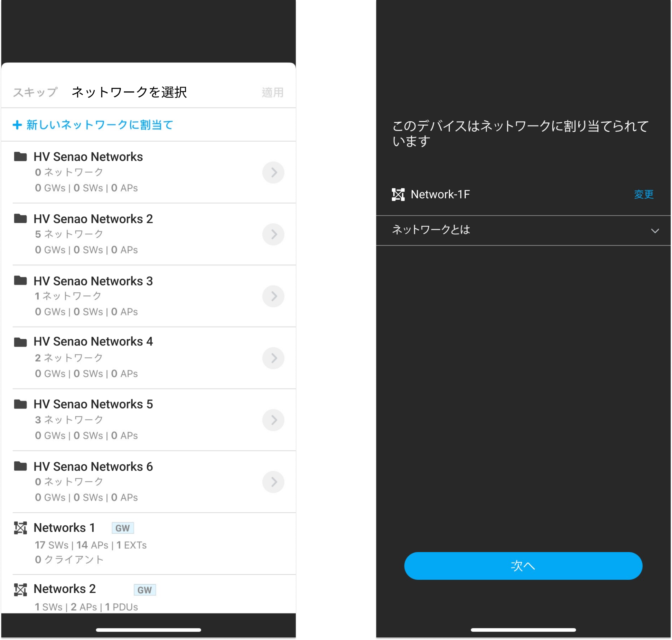Tap 変更 link next to Network-1F
The image size is (672, 640).
(x=643, y=194)
